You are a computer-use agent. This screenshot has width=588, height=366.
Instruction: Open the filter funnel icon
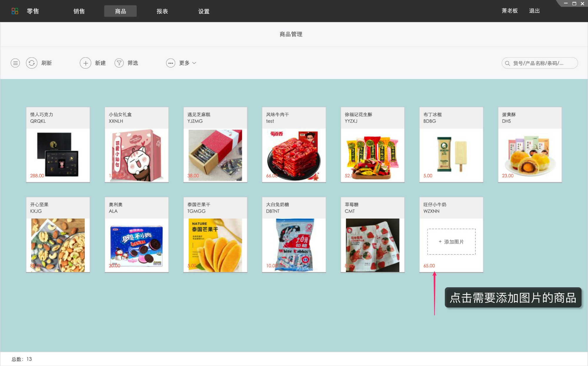(x=119, y=63)
